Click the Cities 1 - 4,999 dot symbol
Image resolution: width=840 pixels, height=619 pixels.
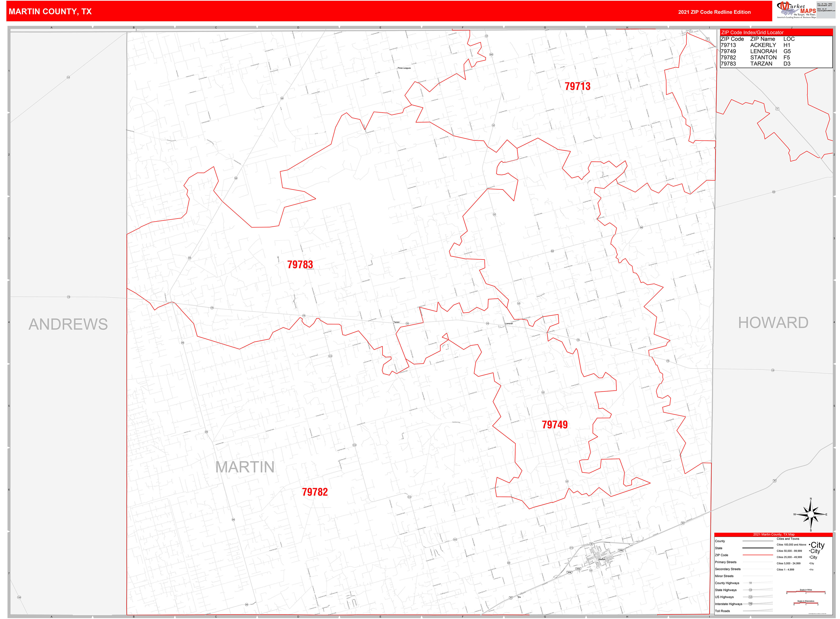pyautogui.click(x=811, y=569)
